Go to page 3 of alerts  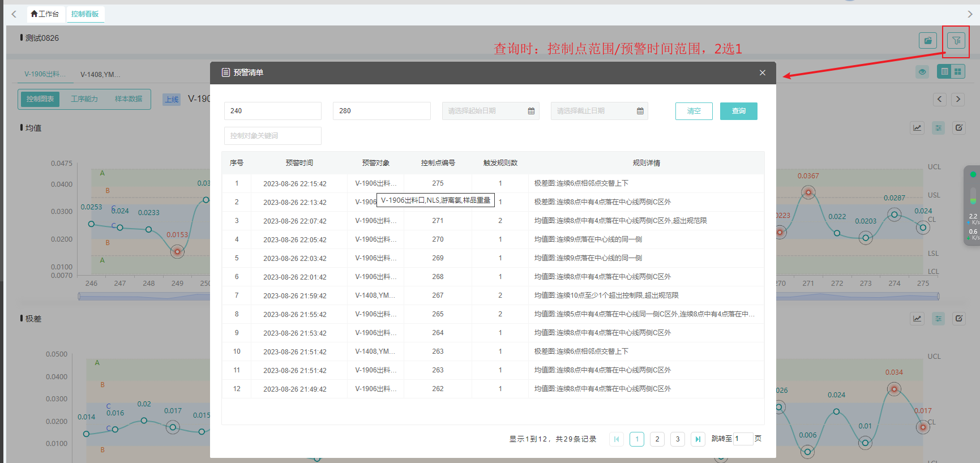(x=678, y=439)
